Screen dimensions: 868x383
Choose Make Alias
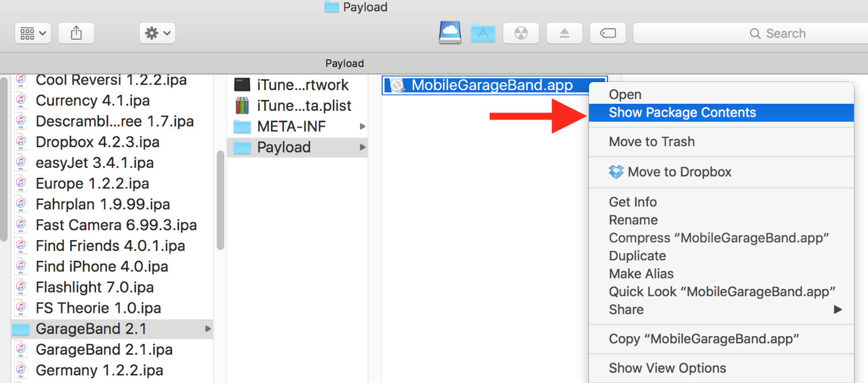(x=721, y=274)
